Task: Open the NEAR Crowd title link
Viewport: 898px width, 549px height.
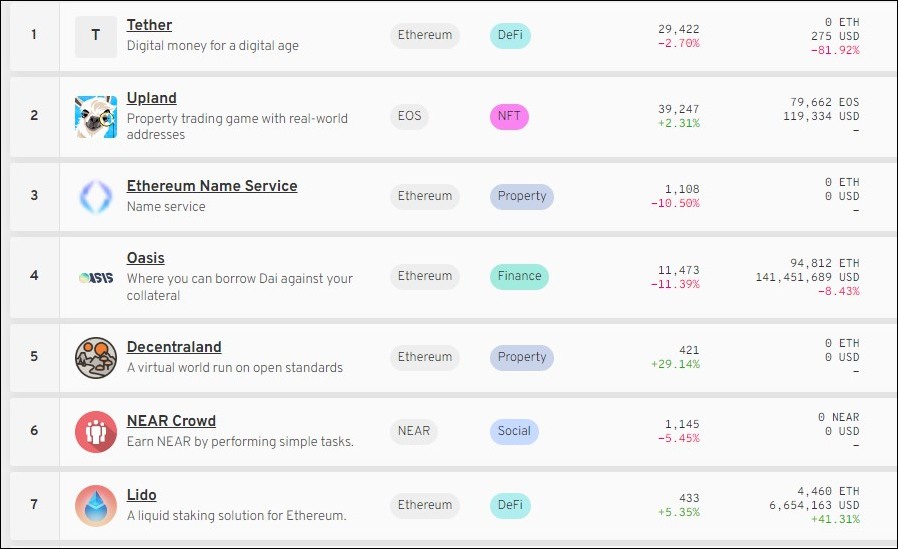Action: pyautogui.click(x=171, y=421)
